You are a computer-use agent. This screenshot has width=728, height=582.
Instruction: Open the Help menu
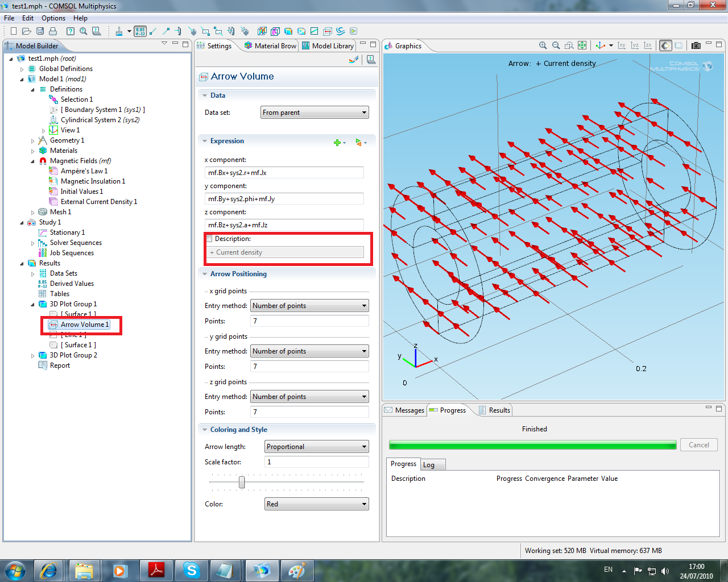click(x=80, y=18)
